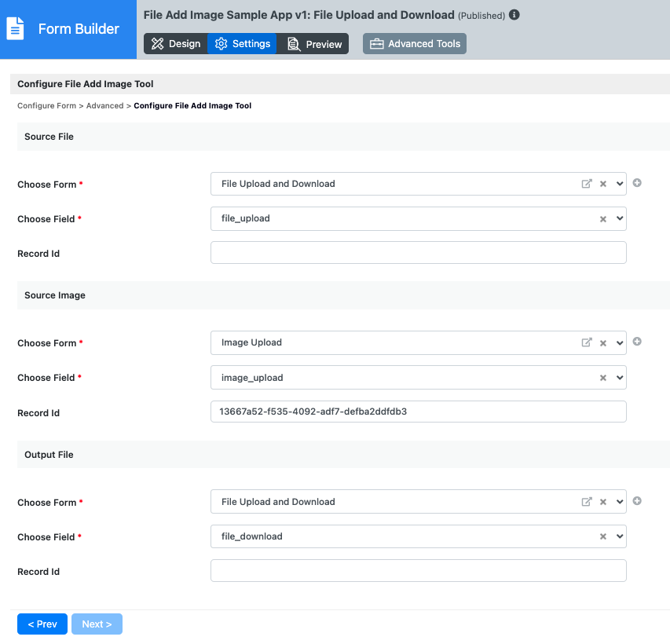Clear the image_upload field selection

coord(603,378)
